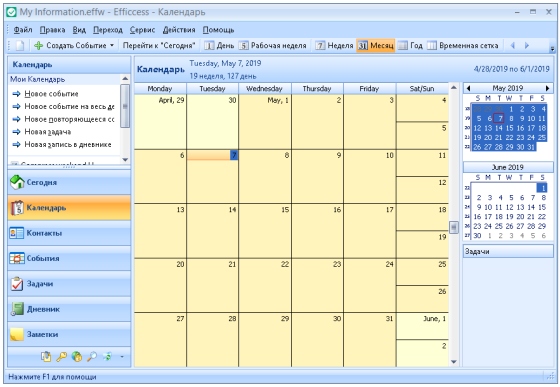
Task: Switch to Year view (Год)
Action: (x=410, y=46)
